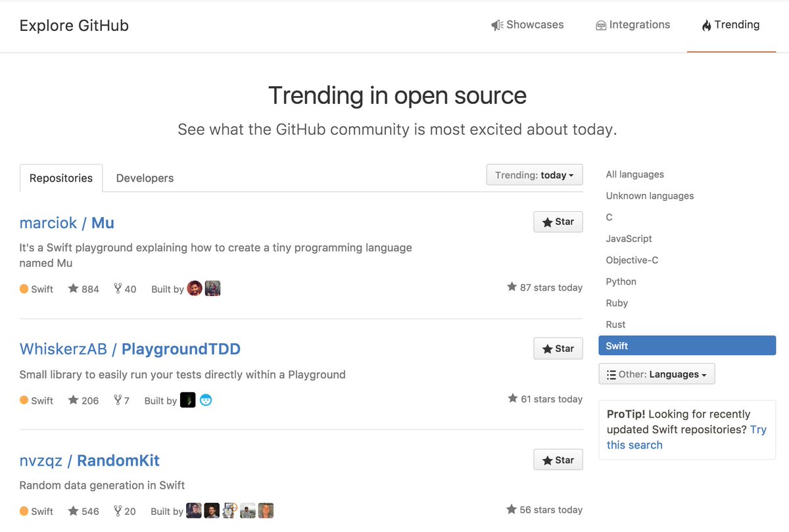789x532 pixels.
Task: Filter trending by JavaScript
Action: point(629,239)
